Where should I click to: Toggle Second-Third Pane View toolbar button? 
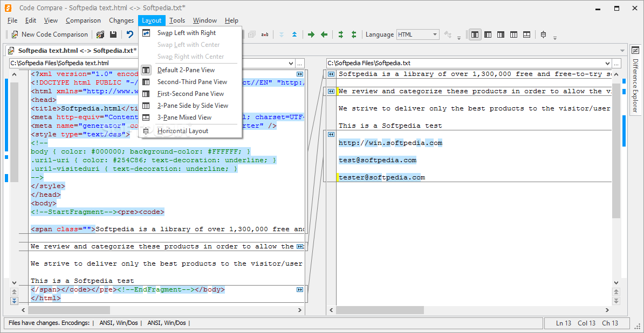(488, 35)
